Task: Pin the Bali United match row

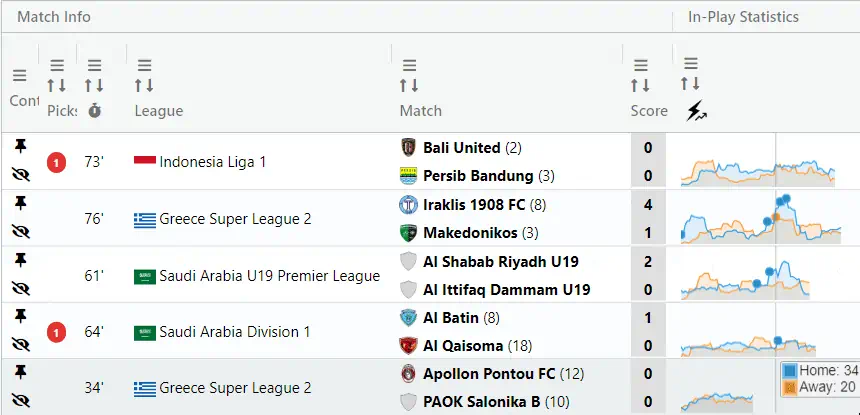Action: pyautogui.click(x=20, y=146)
